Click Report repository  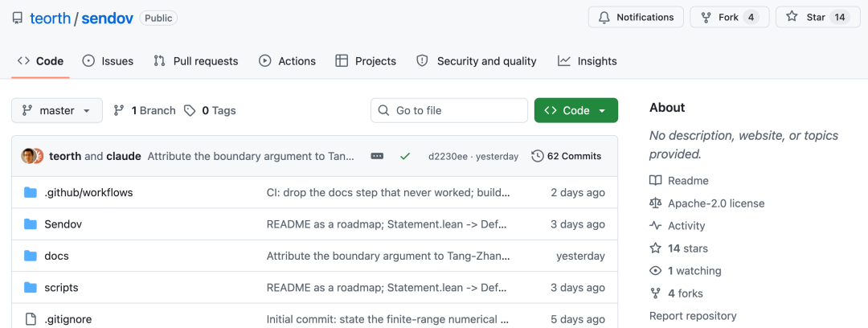(x=693, y=316)
